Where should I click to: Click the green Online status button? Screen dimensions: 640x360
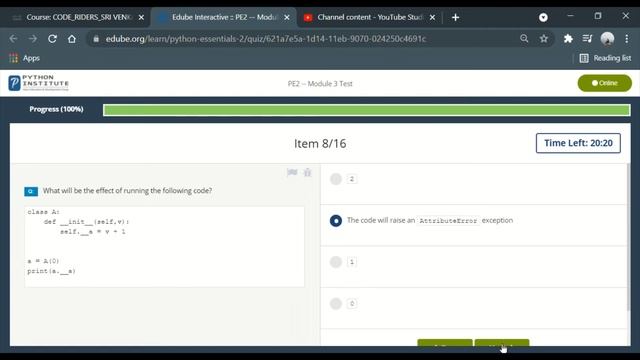[x=604, y=83]
